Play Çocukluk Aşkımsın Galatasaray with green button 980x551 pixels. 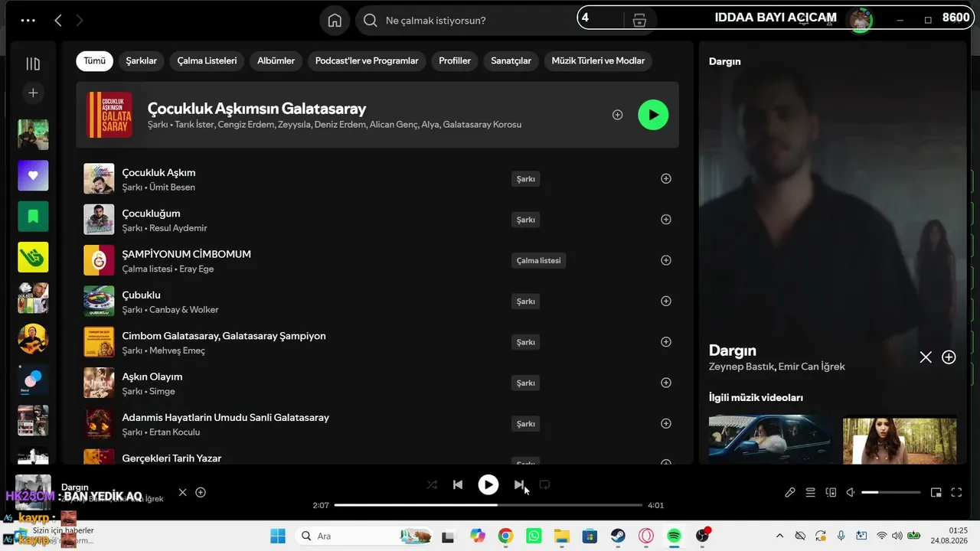653,115
